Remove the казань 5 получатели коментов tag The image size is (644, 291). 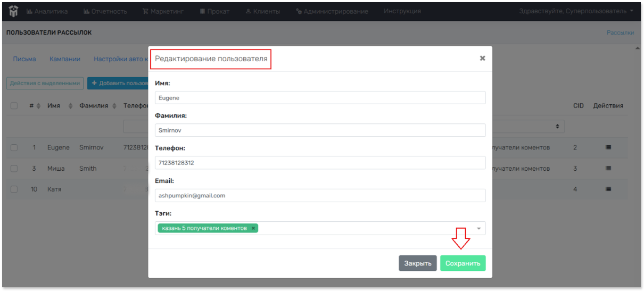coord(253,228)
